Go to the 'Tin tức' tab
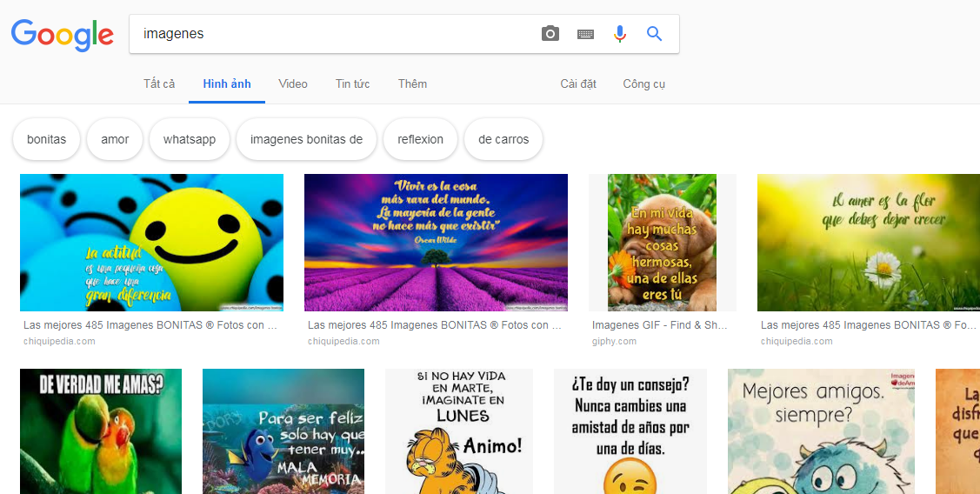This screenshot has width=980, height=494. [352, 83]
